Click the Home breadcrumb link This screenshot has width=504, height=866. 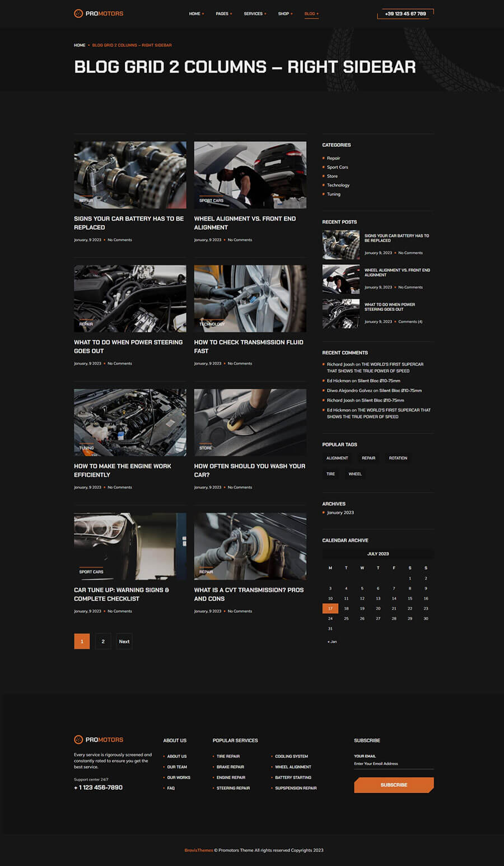coord(80,45)
